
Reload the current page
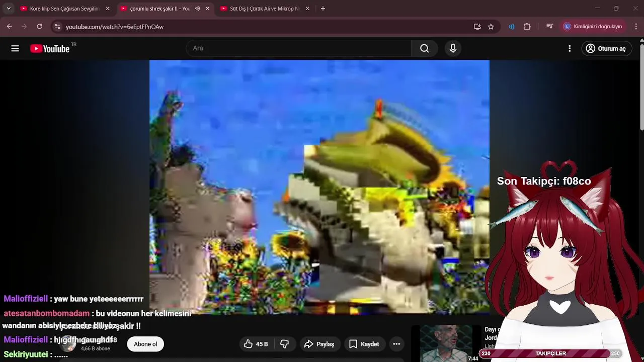[39, 27]
